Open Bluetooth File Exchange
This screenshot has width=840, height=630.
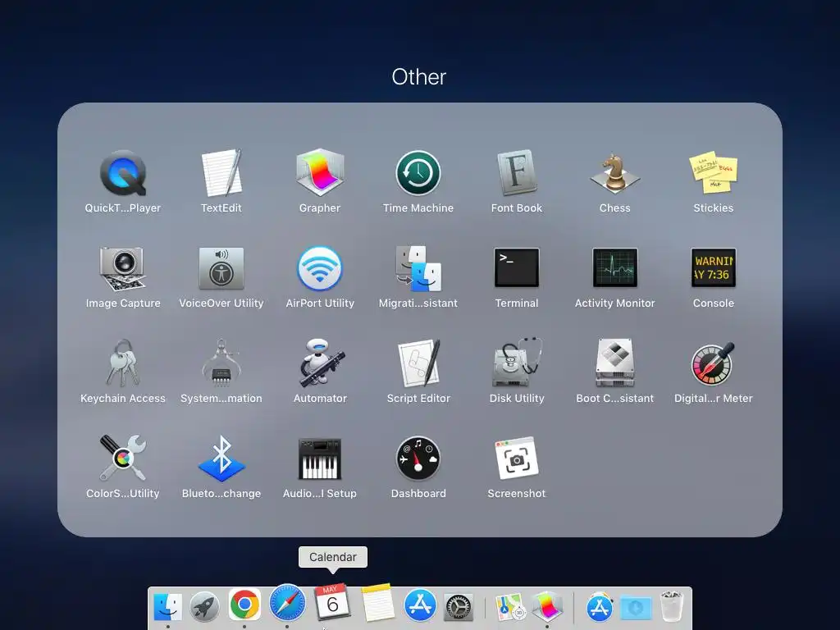click(221, 458)
